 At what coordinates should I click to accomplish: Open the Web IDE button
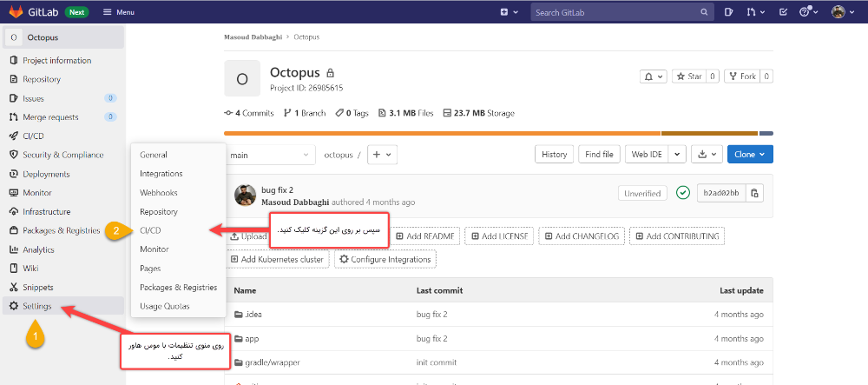(x=647, y=155)
